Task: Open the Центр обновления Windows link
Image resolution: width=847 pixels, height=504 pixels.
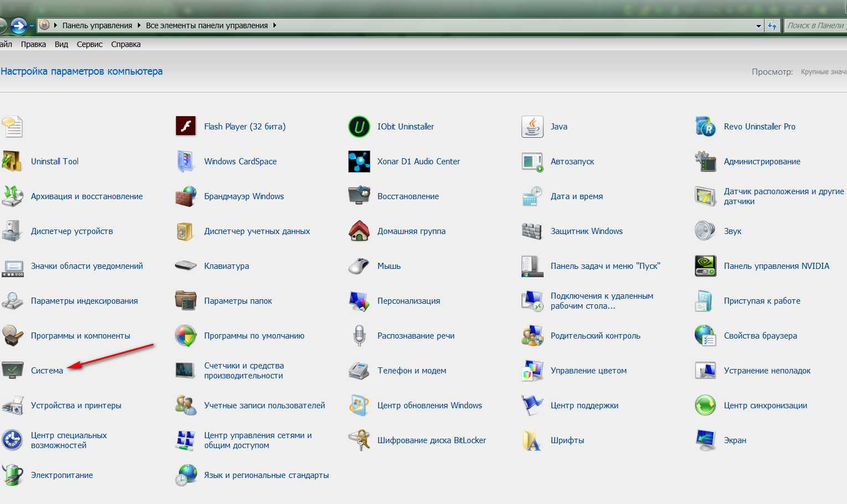Action: (x=430, y=406)
